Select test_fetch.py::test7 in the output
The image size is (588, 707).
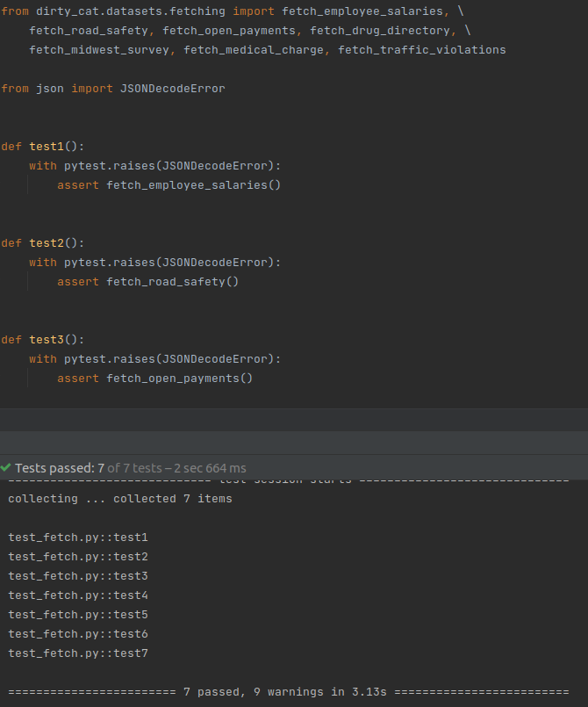(x=78, y=653)
